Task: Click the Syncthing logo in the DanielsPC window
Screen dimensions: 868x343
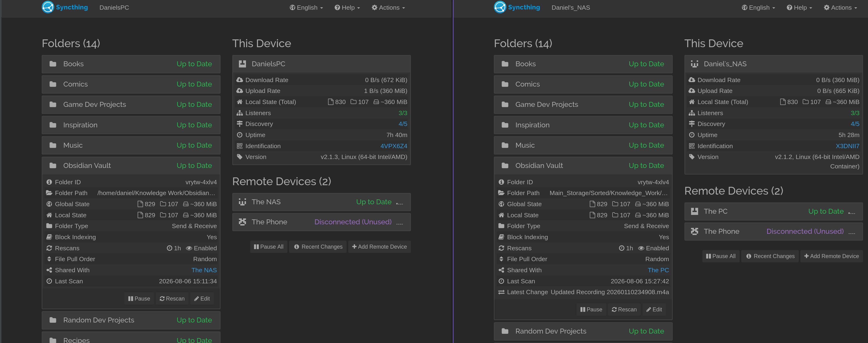Action: tap(65, 7)
